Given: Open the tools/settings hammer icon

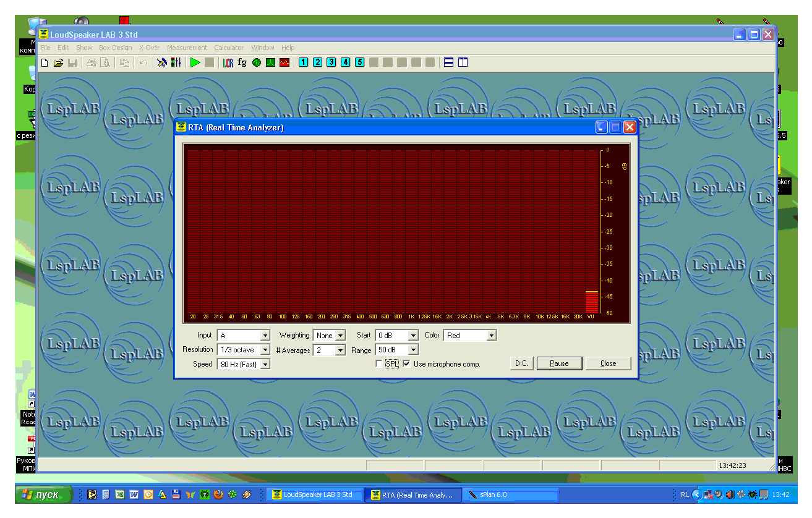Looking at the screenshot, I should point(162,62).
